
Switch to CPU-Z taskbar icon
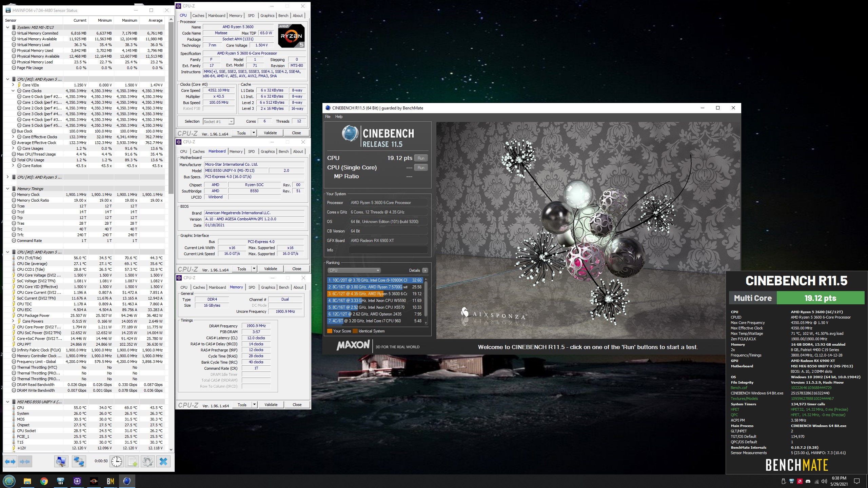pyautogui.click(x=77, y=481)
